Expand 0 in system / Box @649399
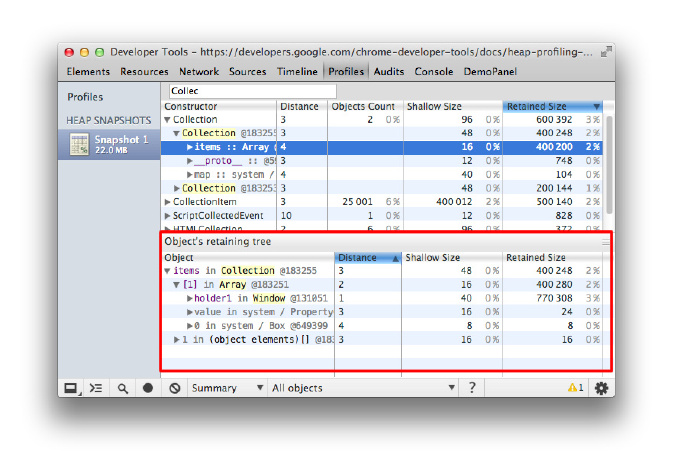The height and width of the screenshot is (463, 690). click(x=190, y=326)
